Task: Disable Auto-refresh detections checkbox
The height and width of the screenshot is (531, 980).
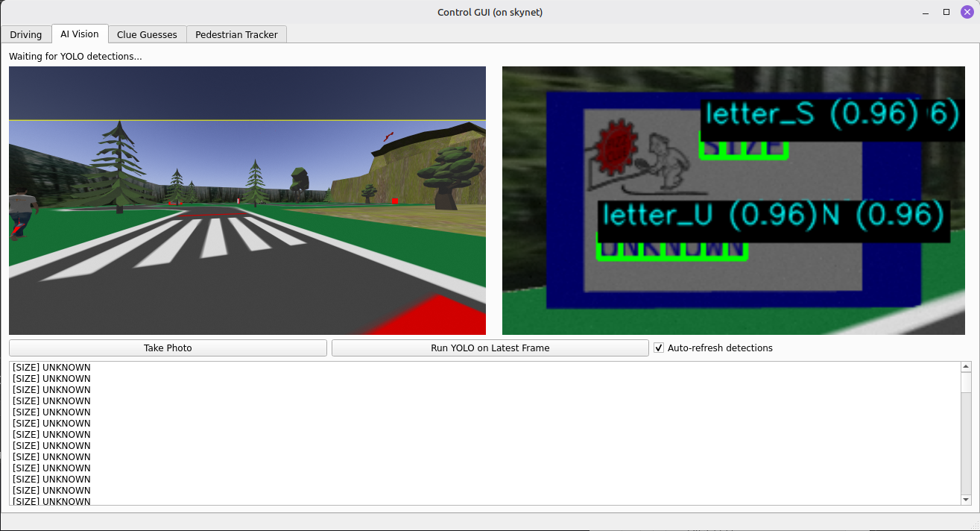Action: (659, 348)
